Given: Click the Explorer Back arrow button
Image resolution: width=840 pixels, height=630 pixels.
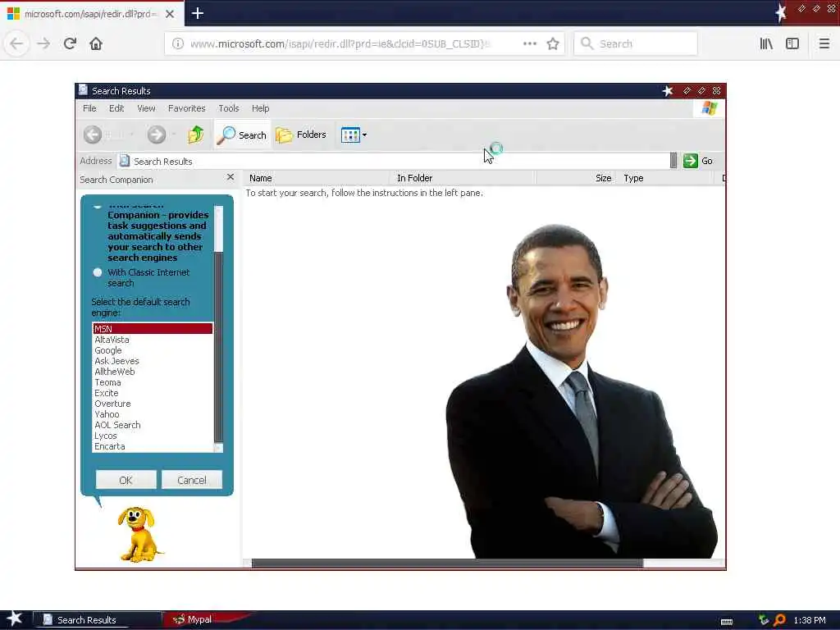Looking at the screenshot, I should (x=93, y=135).
